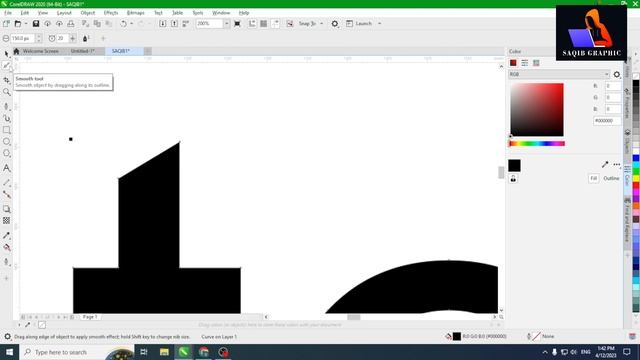Open the Bitmaps menu
Image resolution: width=640 pixels, height=360 pixels.
[136, 13]
